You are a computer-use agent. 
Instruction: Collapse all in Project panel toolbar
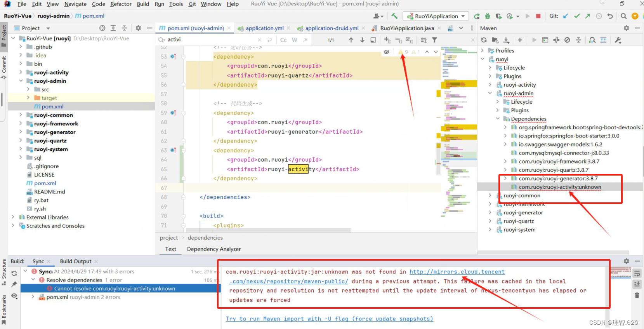(x=124, y=28)
